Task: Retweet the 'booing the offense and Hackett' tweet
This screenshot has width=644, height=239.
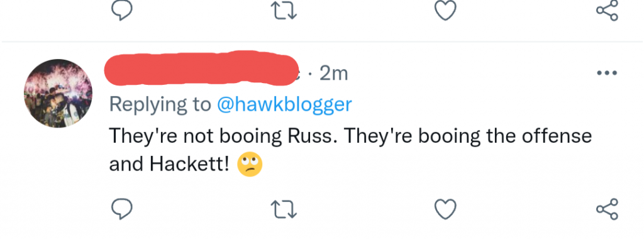Action: (285, 209)
